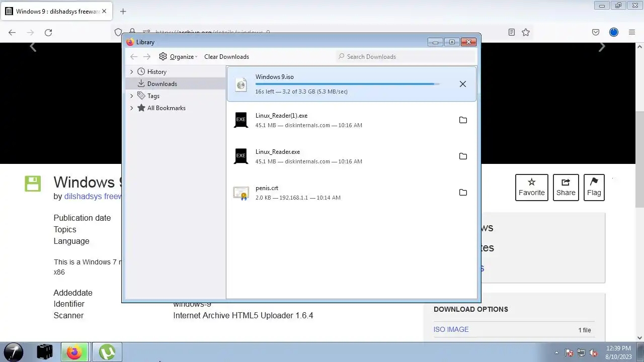This screenshot has height=362, width=644.
Task: Select the Linux_Reader.exe file name
Action: click(278, 152)
